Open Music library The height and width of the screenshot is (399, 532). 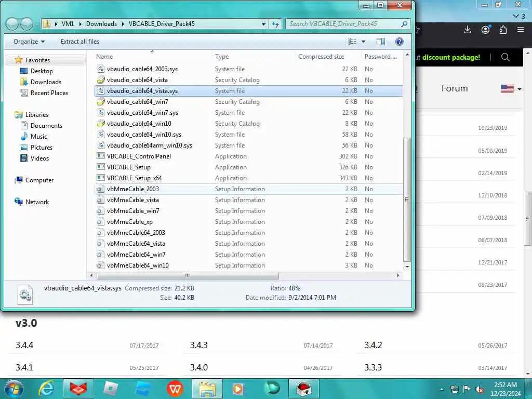[38, 137]
